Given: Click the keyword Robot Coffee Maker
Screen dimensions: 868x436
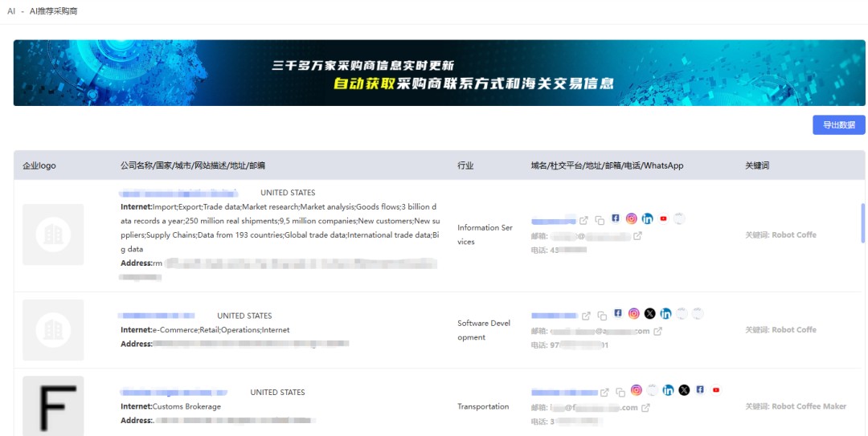Looking at the screenshot, I should [796, 406].
